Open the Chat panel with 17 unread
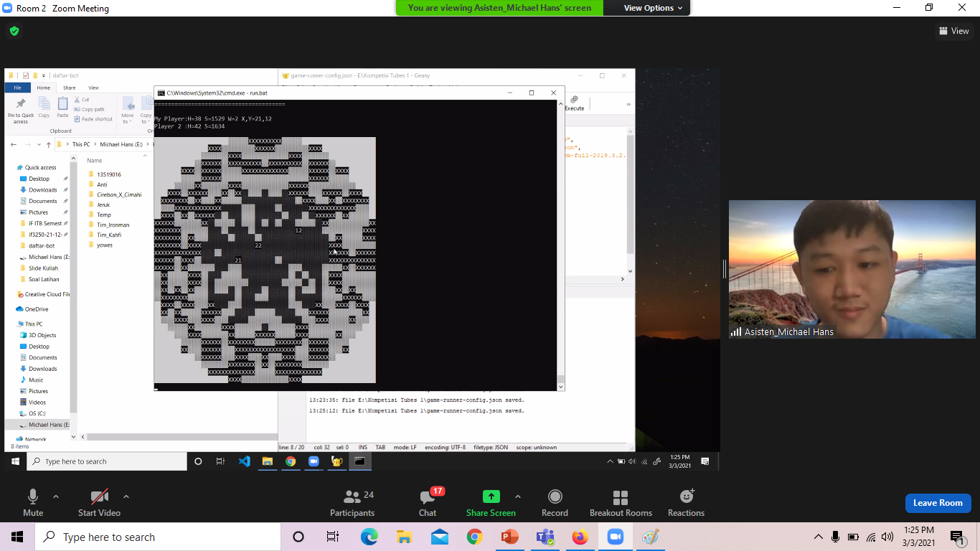980x551 pixels. 428,502
